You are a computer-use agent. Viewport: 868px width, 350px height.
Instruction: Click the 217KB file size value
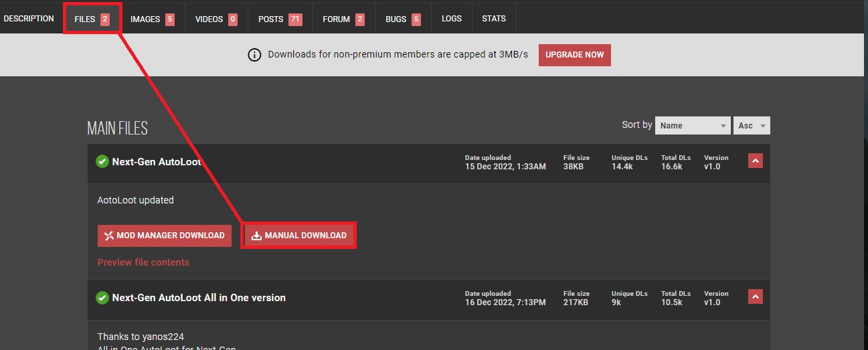click(576, 302)
